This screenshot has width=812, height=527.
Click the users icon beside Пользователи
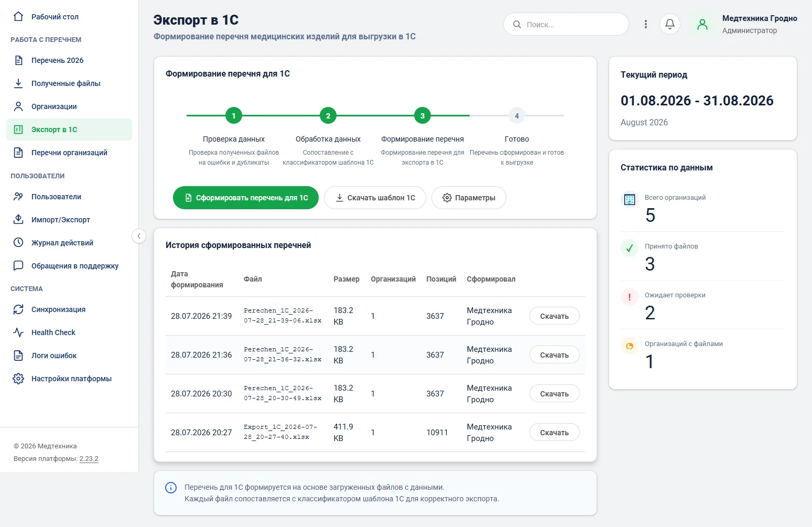pos(18,197)
